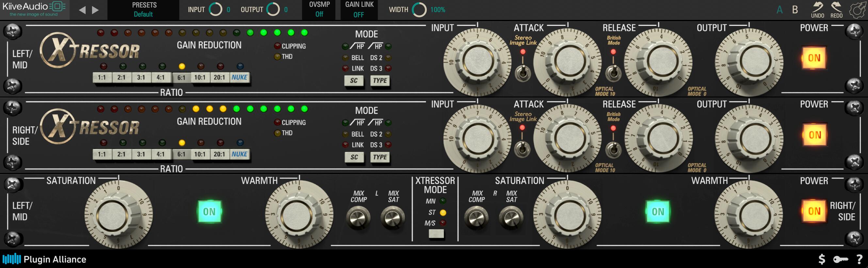Toggle the Right/Side compressor POWER ON button
The width and height of the screenshot is (868, 268).
coord(815,135)
